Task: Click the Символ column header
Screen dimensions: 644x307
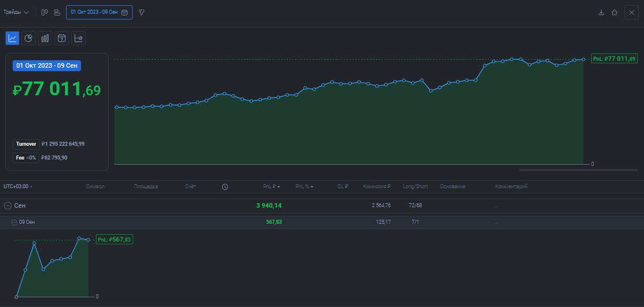Action: coord(95,186)
